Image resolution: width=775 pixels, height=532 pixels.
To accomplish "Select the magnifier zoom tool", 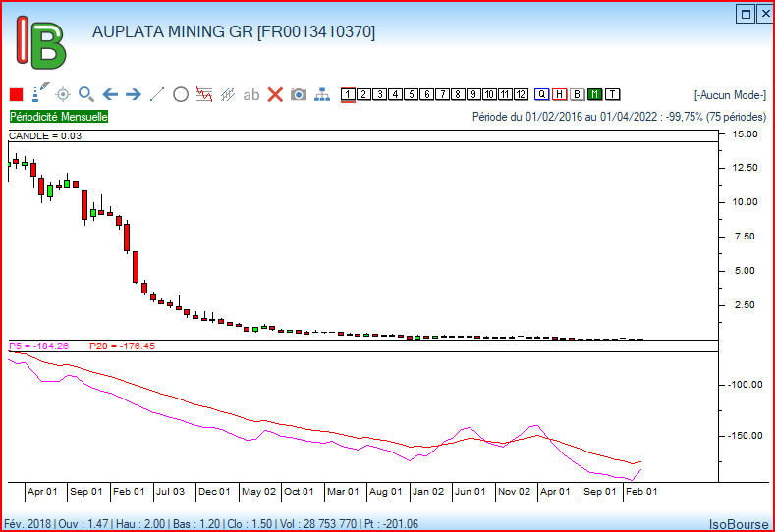I will 86,94.
